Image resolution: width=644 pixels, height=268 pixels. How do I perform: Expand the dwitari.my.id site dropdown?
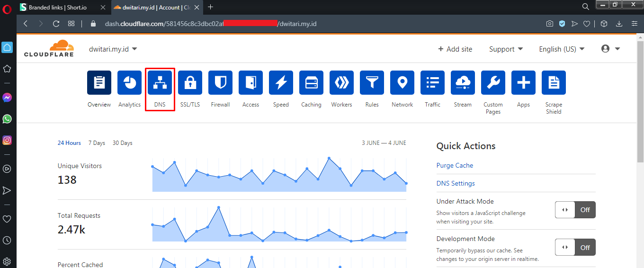point(113,49)
